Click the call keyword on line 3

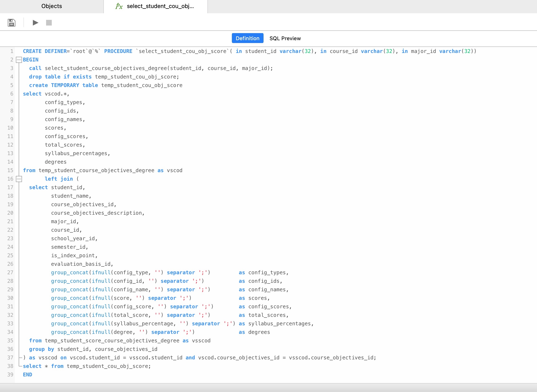tap(35, 68)
